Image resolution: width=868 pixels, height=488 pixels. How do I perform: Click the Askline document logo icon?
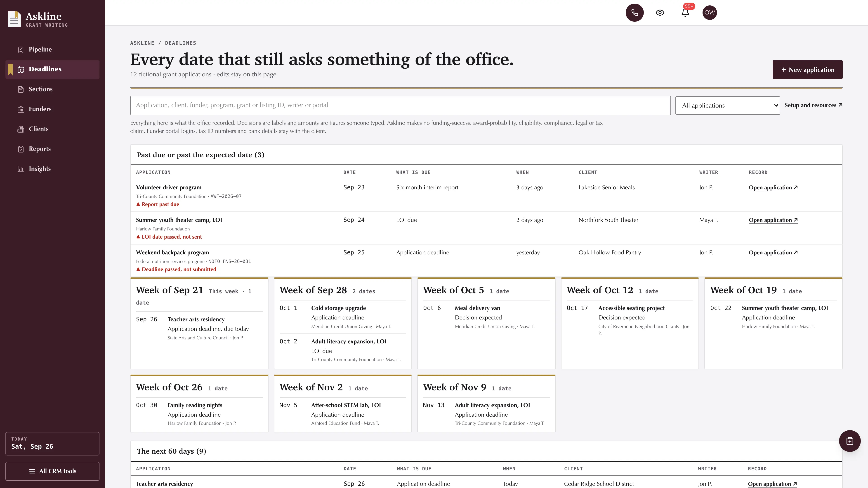14,19
